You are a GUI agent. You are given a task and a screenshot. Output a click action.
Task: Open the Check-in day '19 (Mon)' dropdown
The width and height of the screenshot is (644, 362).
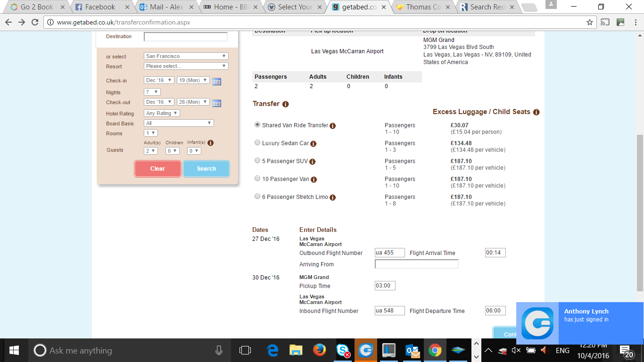click(x=193, y=80)
